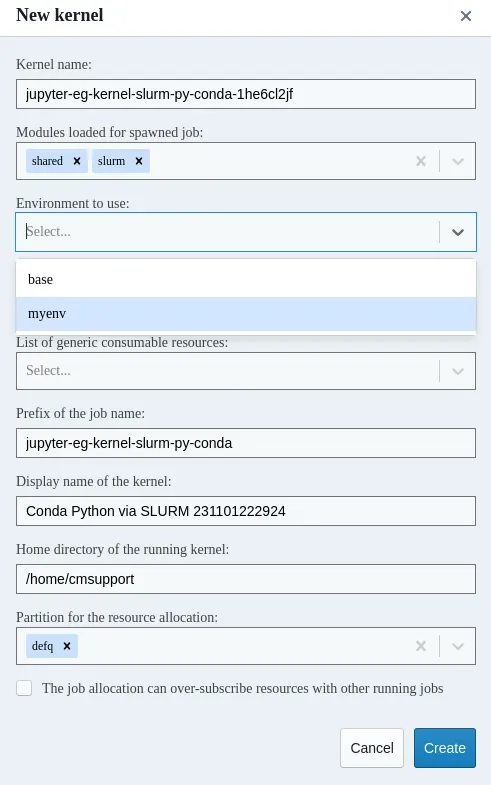Edit Display name of the kernel field
The height and width of the screenshot is (785, 491).
tap(246, 511)
